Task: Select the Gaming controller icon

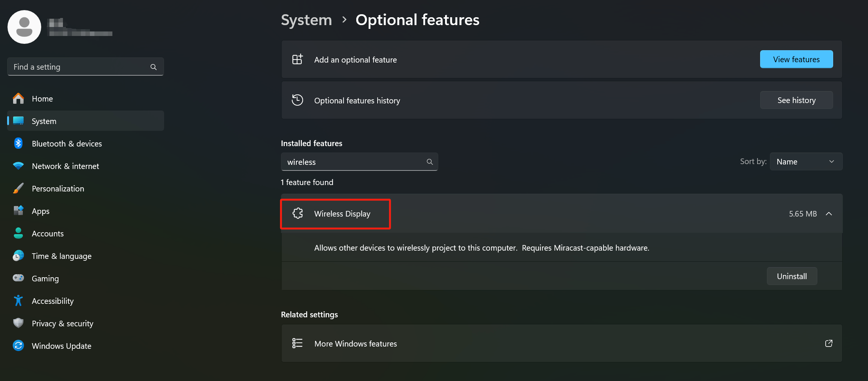Action: click(18, 278)
